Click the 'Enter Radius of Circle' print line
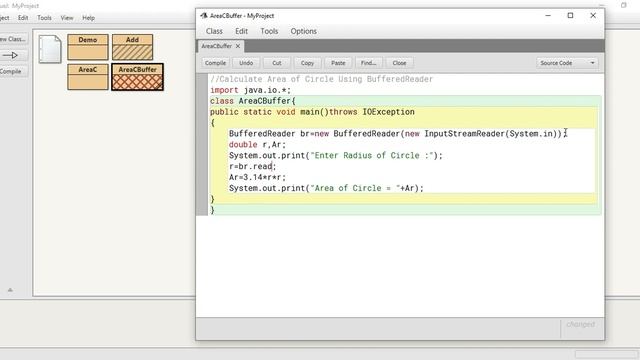The width and height of the screenshot is (640, 360). pyautogui.click(x=336, y=156)
